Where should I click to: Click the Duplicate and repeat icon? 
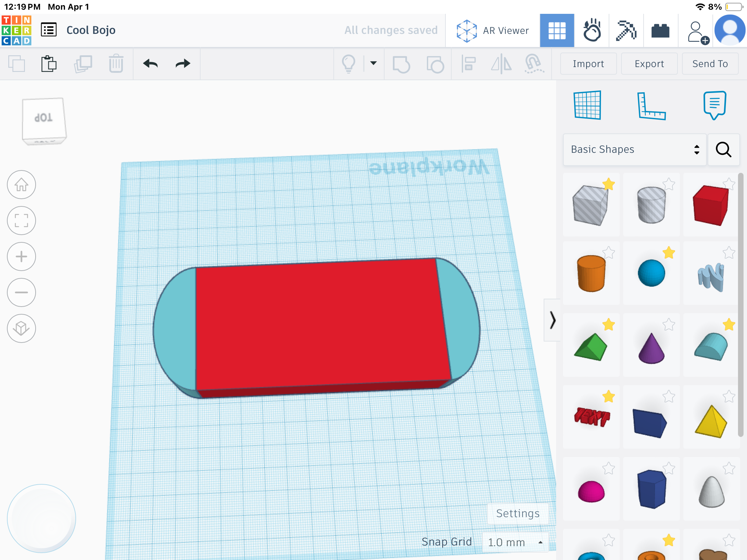tap(83, 64)
